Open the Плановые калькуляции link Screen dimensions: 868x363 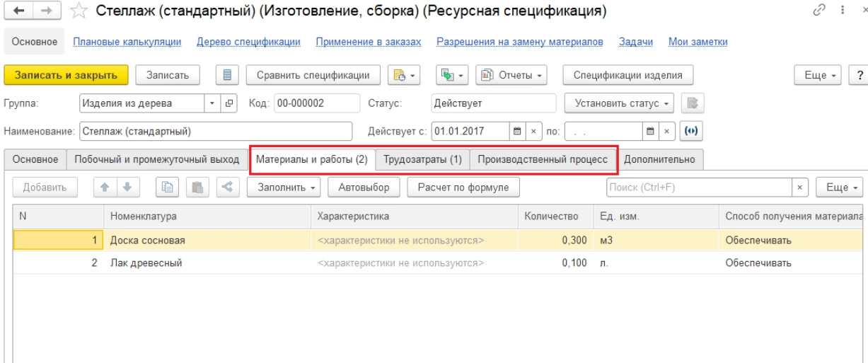click(x=129, y=43)
